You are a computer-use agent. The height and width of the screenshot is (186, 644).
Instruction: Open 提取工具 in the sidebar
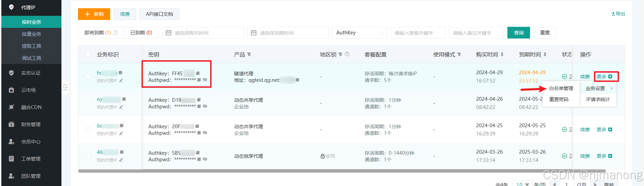32,46
